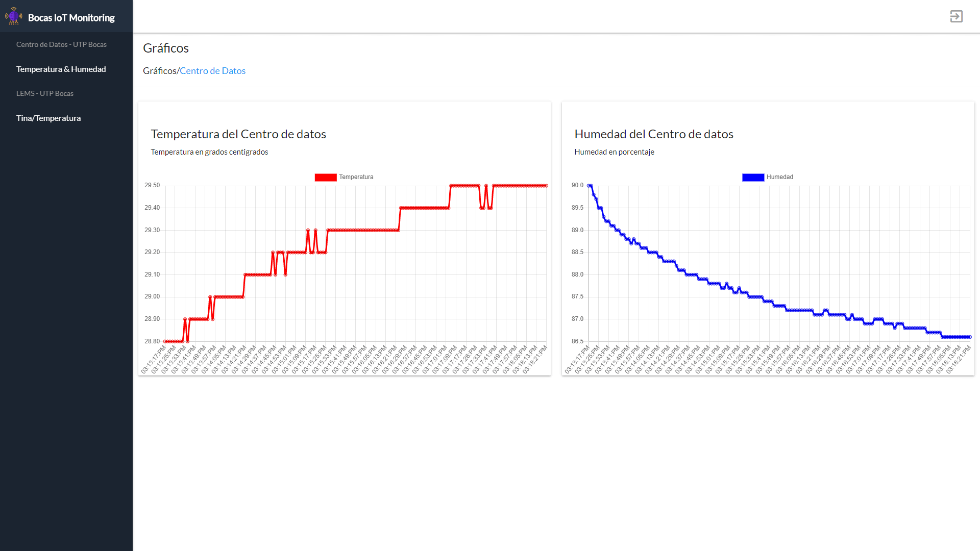Click Humedad del Centro de datos title
Viewport: 980px width, 551px height.
(x=654, y=134)
